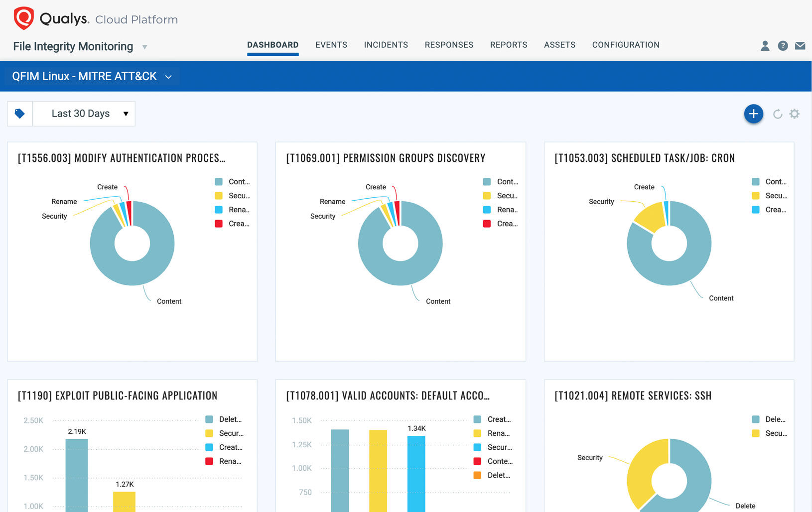Refresh the dashboard with the reload icon
Viewport: 812px width, 512px height.
(x=777, y=114)
